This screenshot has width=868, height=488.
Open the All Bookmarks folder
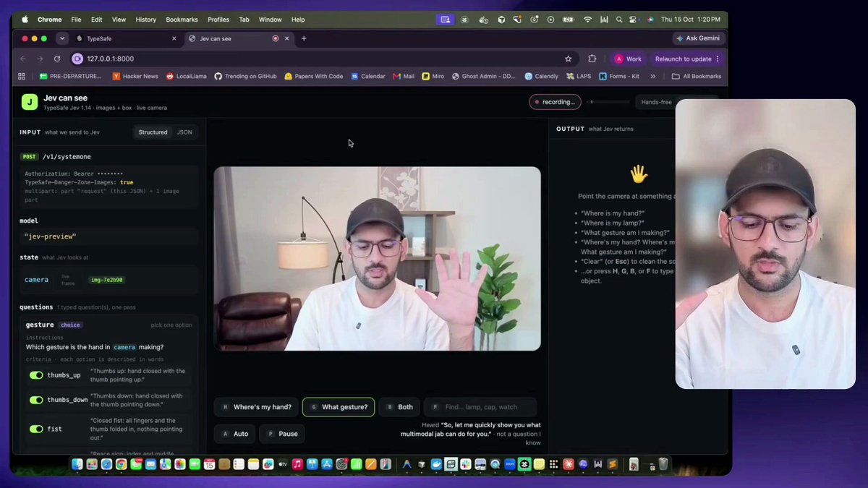click(697, 76)
